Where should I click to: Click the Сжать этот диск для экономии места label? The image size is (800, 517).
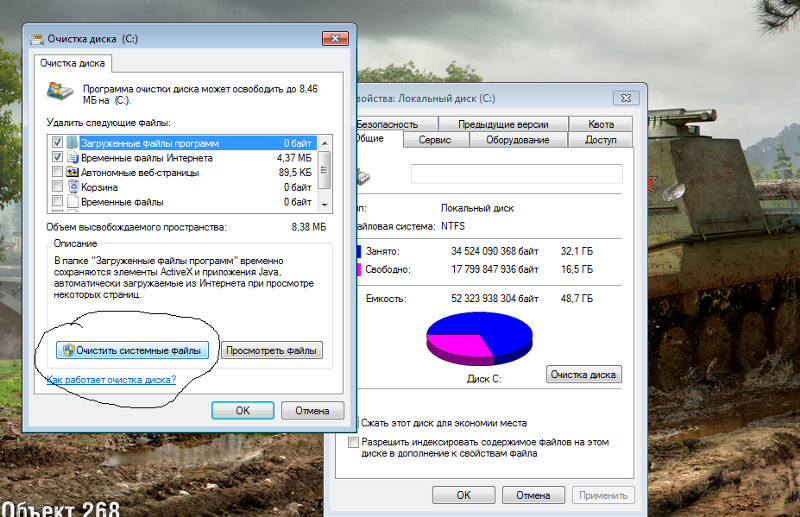click(444, 423)
